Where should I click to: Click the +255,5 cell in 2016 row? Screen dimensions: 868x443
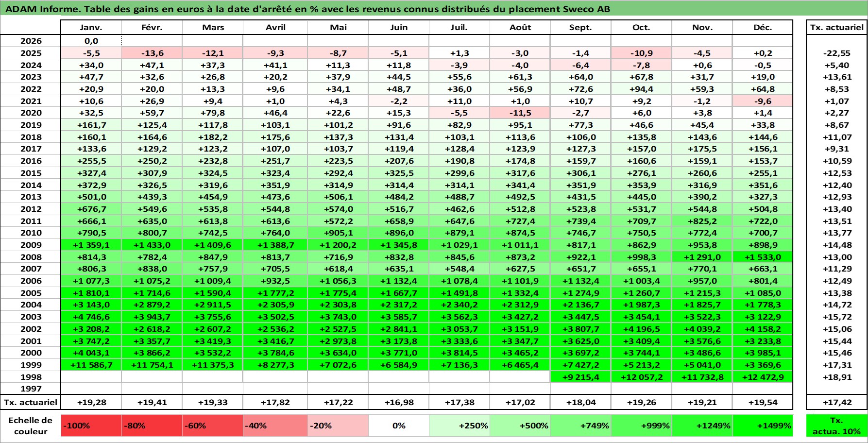pyautogui.click(x=91, y=161)
